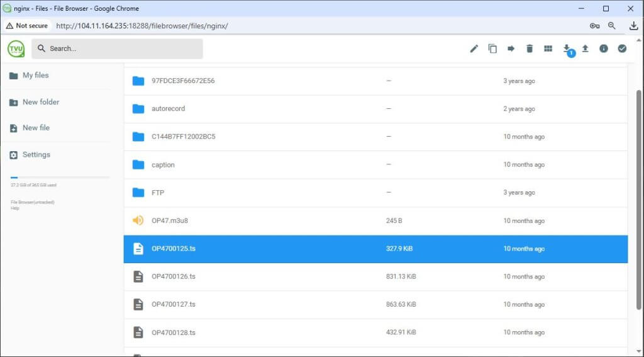Click the 2 years ago date of autorecord
Image resolution: width=644 pixels, height=357 pixels.
[x=519, y=108]
